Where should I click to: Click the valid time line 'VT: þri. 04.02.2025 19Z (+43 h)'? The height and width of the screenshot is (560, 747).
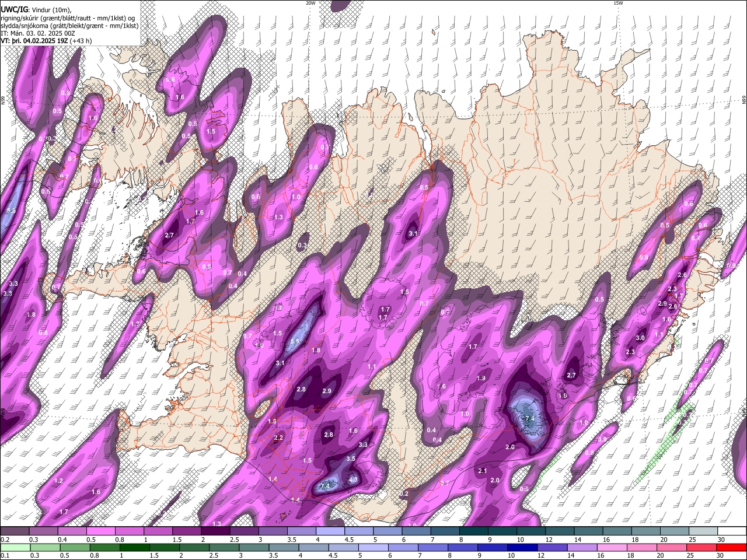(46, 41)
